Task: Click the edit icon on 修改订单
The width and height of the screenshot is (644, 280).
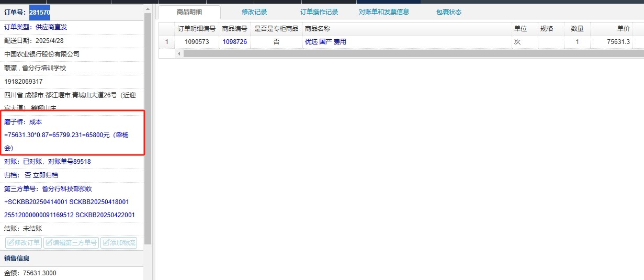Action: click(10, 243)
